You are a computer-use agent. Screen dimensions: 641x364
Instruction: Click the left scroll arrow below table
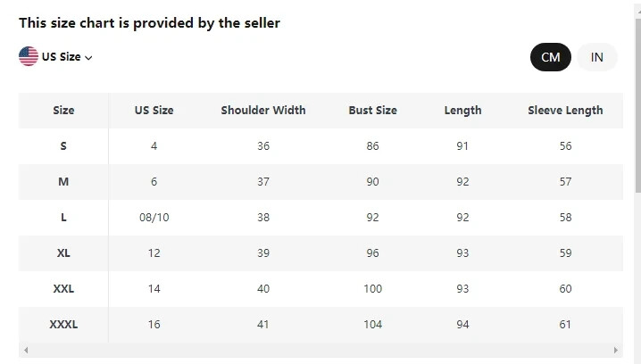[x=26, y=350]
